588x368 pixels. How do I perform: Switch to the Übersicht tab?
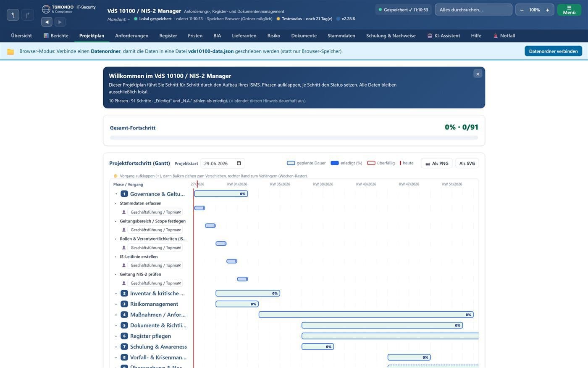[21, 36]
